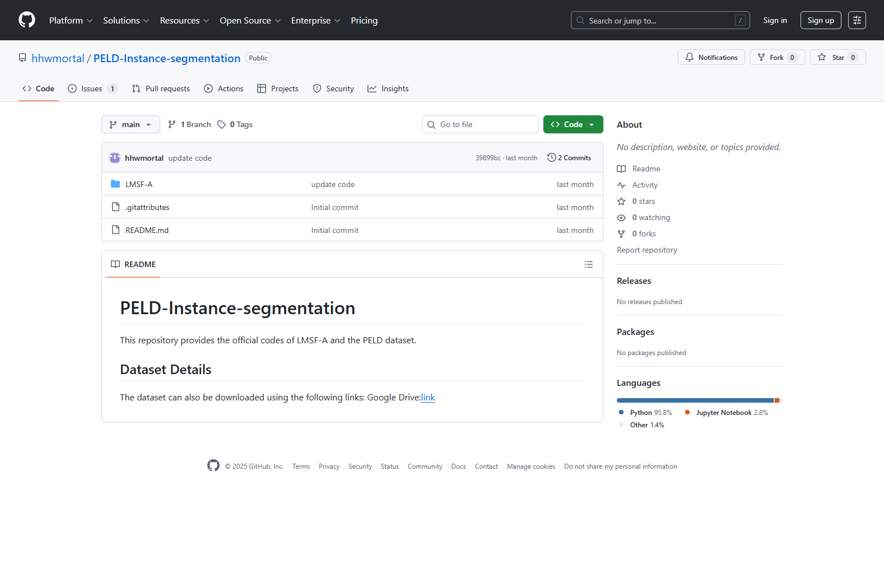
Task: Click the Jupyter Notebook segment of language bar
Action: [x=777, y=400]
